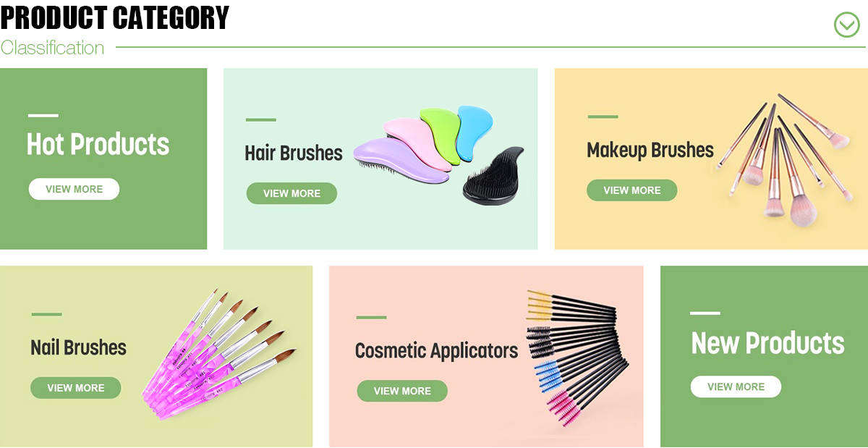Open View More under Nail Brushes
868x448 pixels.
75,388
